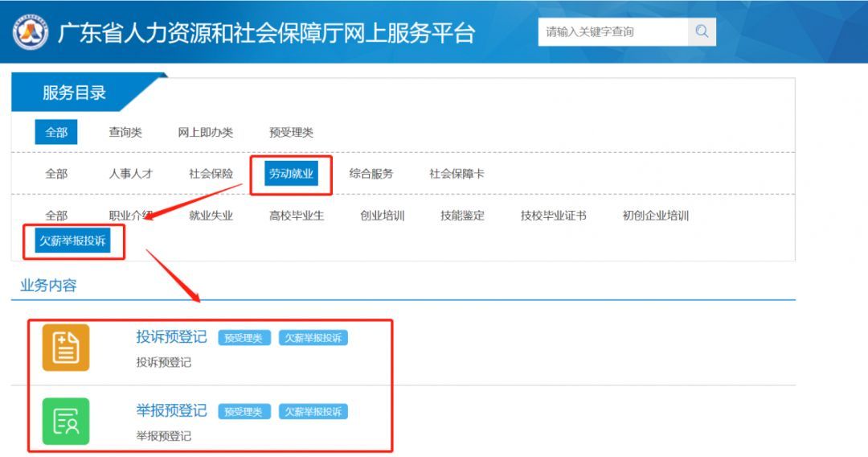Open the 投诉预登记 title link
This screenshot has height=457, width=868.
tap(171, 337)
